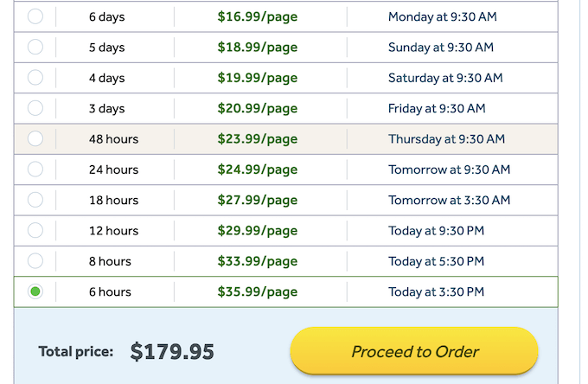The width and height of the screenshot is (588, 384).
Task: Click the Today at 9:30 PM delivery time
Action: [x=436, y=230]
